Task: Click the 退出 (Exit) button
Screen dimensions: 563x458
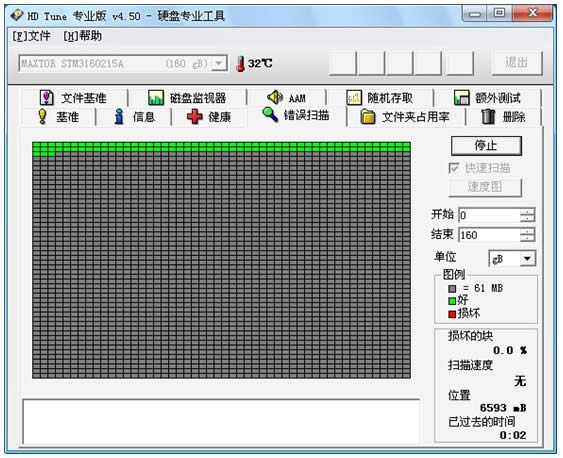Action: point(516,63)
